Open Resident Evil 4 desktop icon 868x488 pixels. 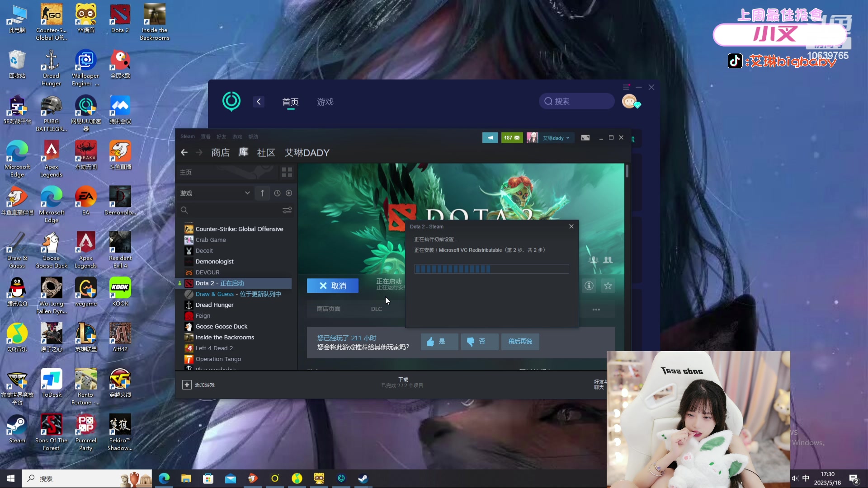120,250
